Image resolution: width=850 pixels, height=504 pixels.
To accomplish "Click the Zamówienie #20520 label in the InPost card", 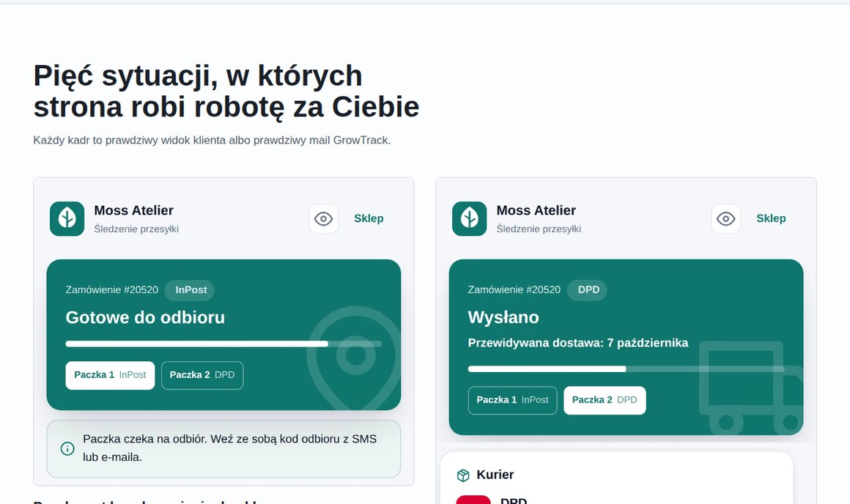I will [x=111, y=290].
